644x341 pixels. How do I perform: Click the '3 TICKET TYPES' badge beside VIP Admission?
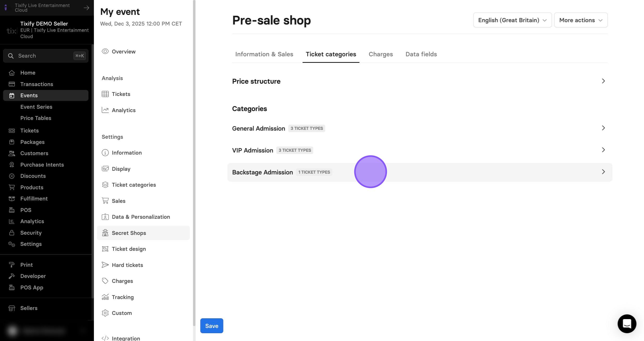tap(295, 150)
